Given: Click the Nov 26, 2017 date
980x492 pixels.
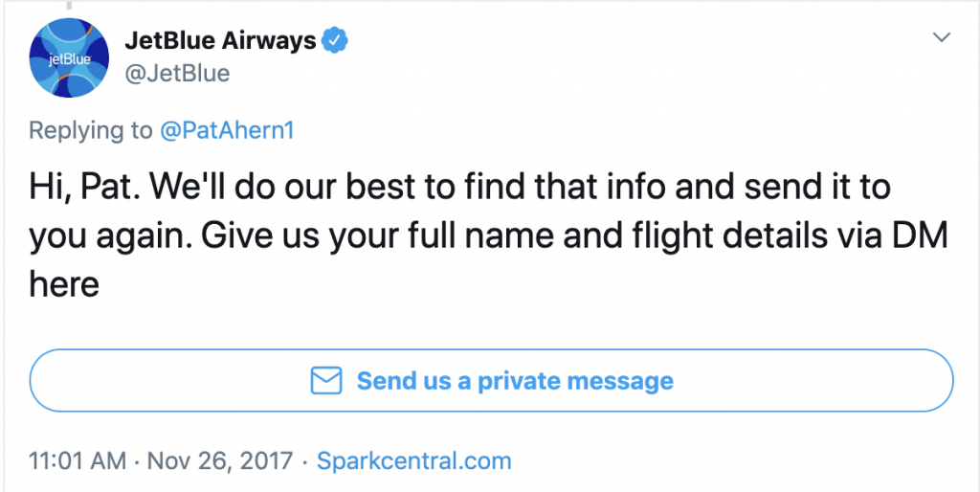Looking at the screenshot, I should (222, 460).
